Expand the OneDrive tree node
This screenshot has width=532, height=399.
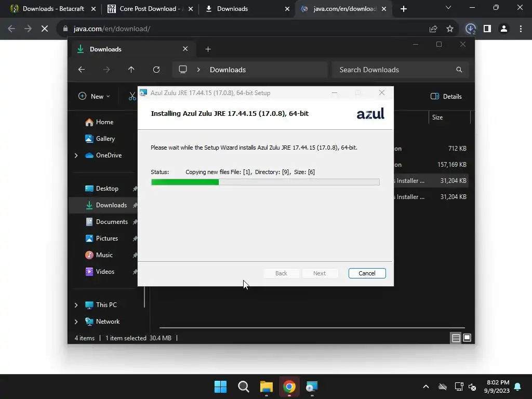tap(76, 155)
